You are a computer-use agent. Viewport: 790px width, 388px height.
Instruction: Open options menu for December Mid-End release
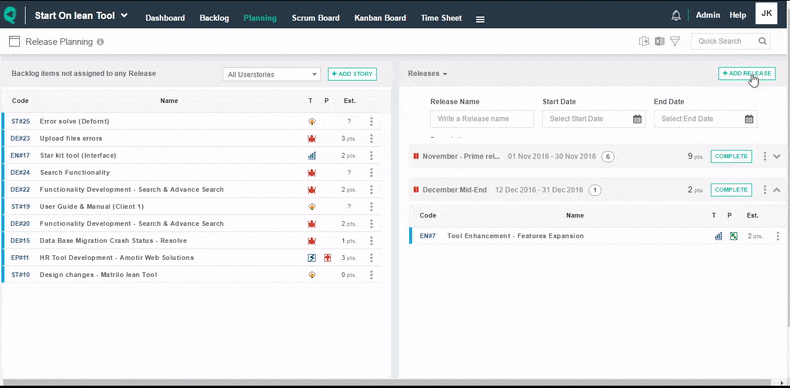point(765,190)
